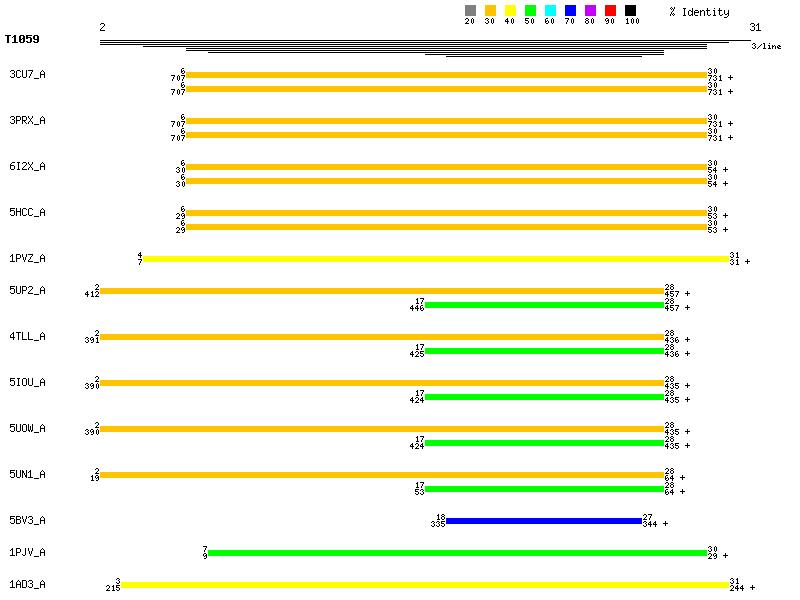Click the T1059 query label

point(22,41)
